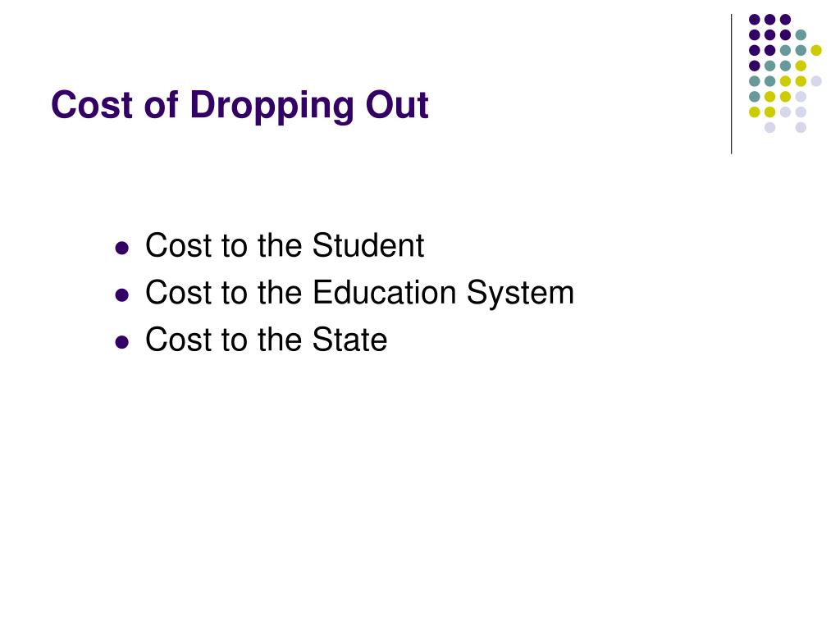Click the single teal dot in the second dot row

pos(801,35)
